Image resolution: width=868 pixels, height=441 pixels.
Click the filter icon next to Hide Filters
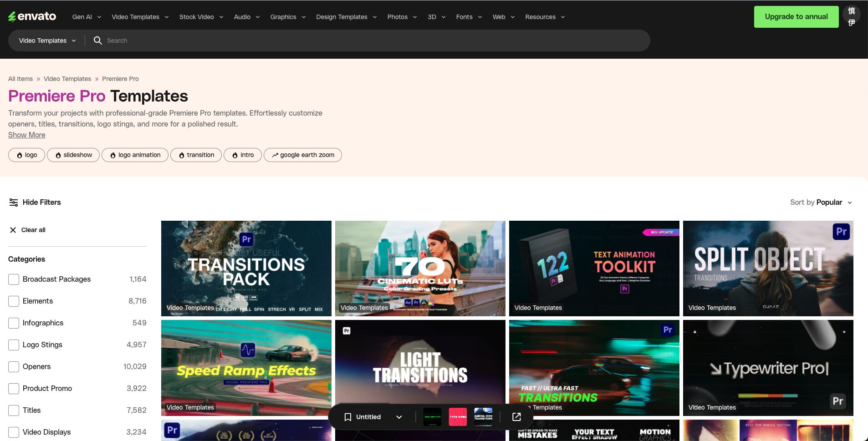[x=14, y=202]
